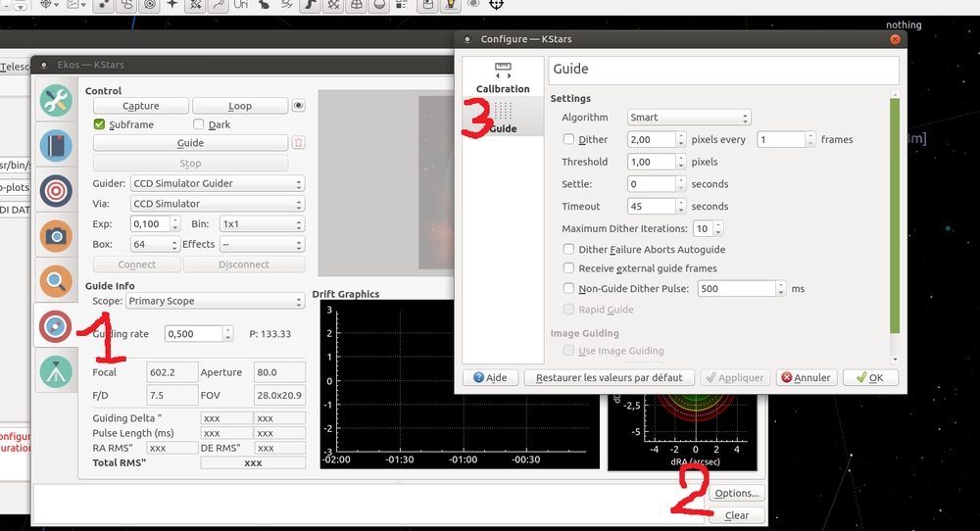The image size is (980, 531).
Task: Click the Stop button
Action: click(191, 163)
